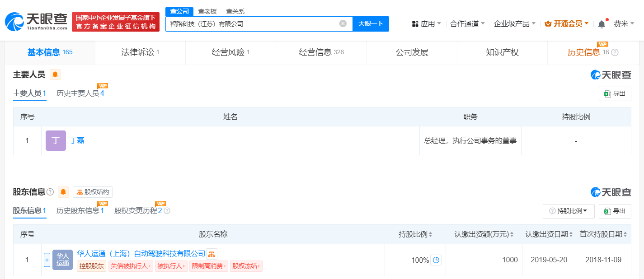Screen dimensions: 644x279
Task: Sort by 认缴出资额 column
Action: [484, 234]
